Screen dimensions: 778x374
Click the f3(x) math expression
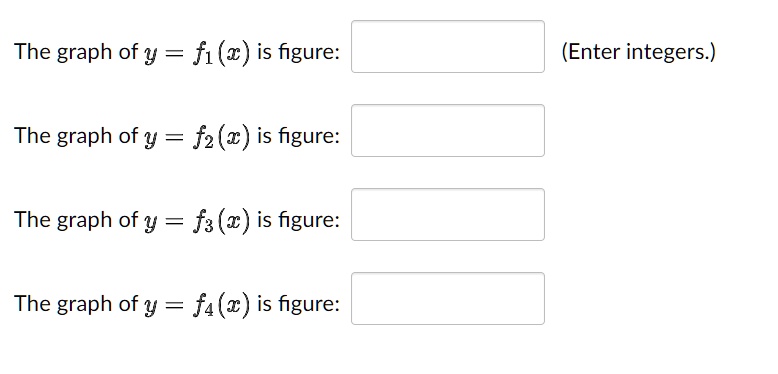tap(221, 220)
